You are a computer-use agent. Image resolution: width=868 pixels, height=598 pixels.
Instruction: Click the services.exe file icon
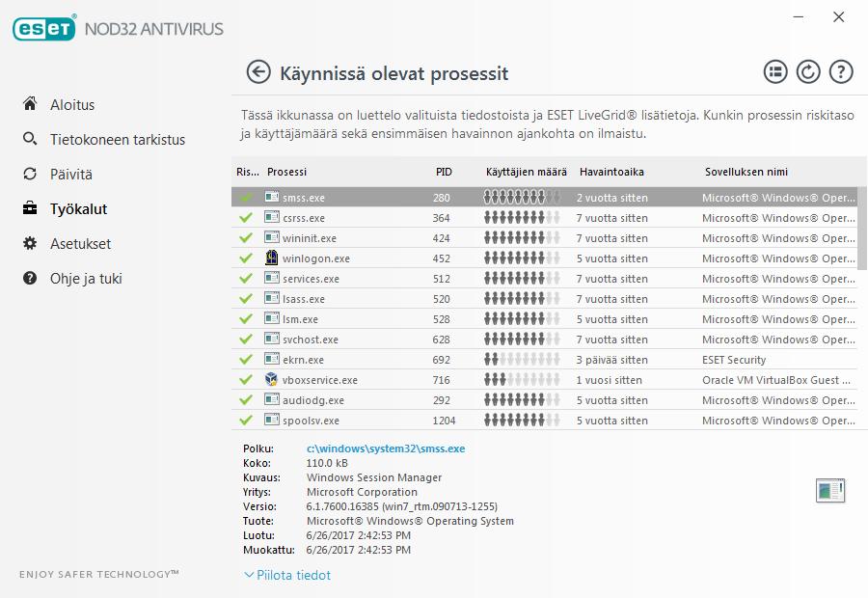[272, 278]
